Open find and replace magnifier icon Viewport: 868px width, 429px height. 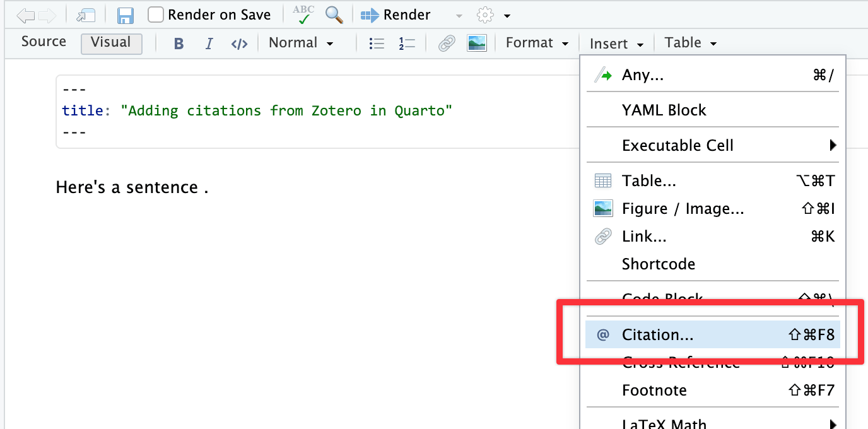(334, 15)
